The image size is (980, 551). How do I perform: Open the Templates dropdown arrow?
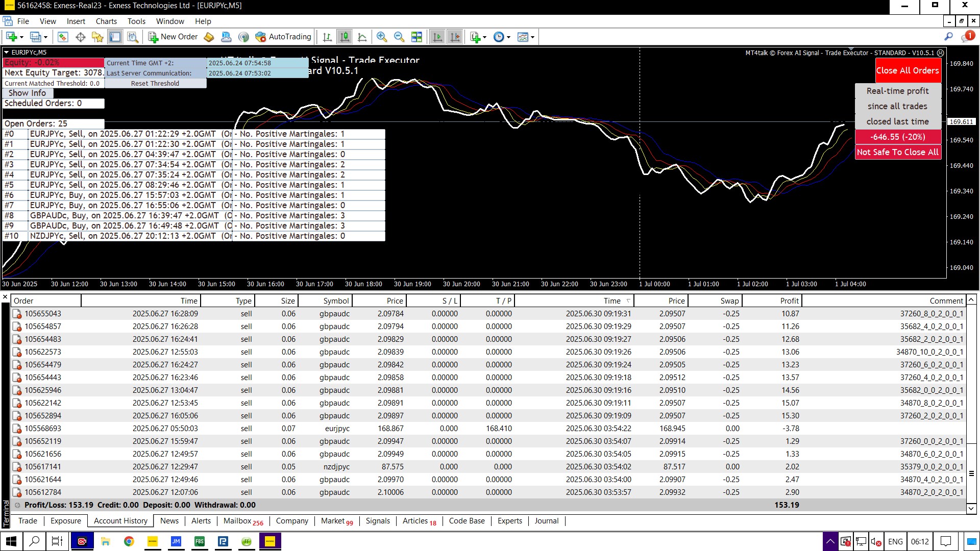(x=532, y=37)
